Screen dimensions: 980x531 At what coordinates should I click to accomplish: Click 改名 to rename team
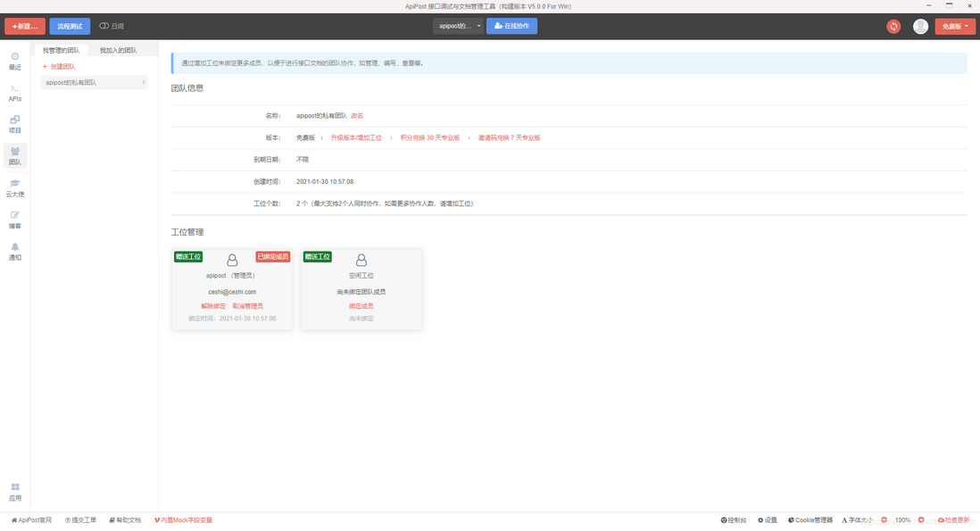click(357, 116)
